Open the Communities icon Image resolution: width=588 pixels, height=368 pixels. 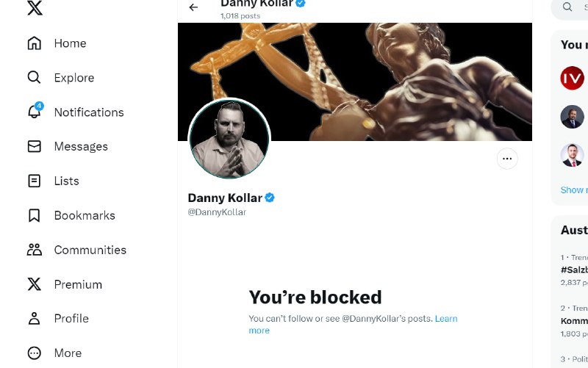pos(35,250)
